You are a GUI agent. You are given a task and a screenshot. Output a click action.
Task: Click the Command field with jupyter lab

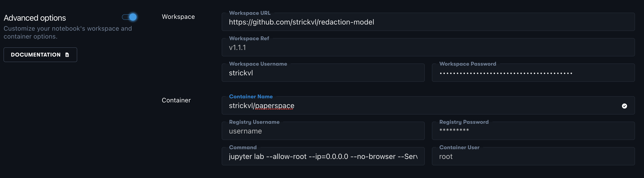[x=323, y=157]
